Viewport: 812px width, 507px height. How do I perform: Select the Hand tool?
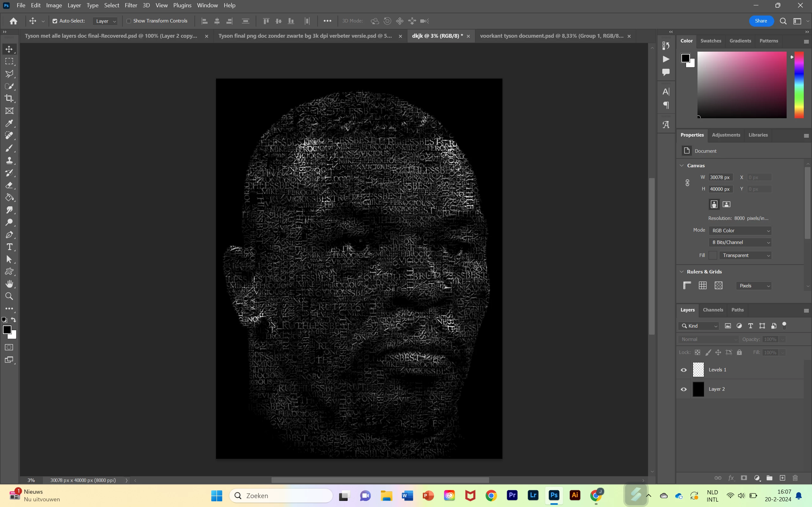tap(9, 284)
